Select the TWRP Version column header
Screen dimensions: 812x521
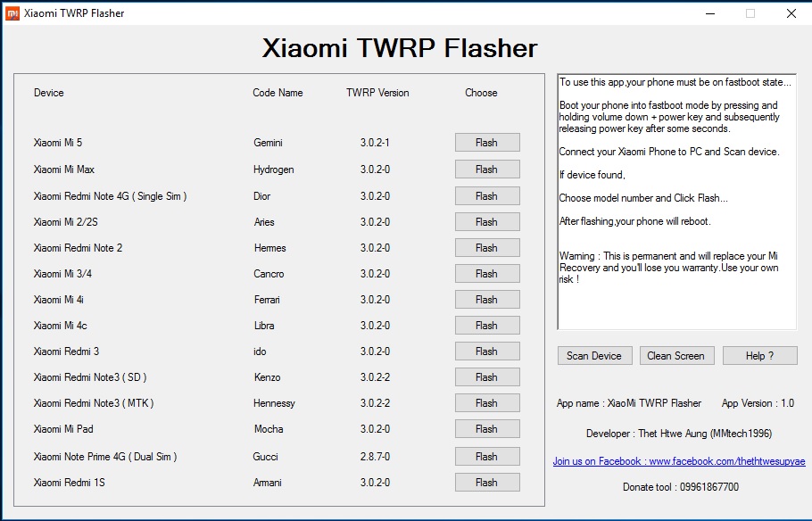377,93
